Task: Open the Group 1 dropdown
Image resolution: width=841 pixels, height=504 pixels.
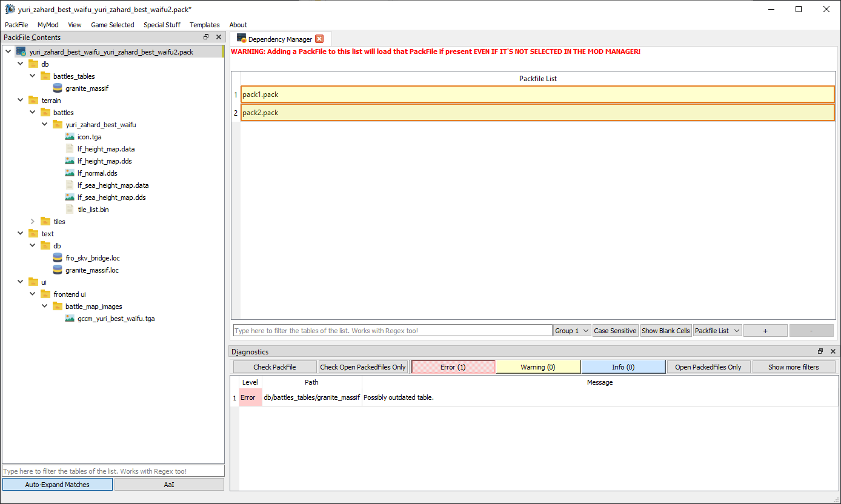Action: tap(572, 331)
